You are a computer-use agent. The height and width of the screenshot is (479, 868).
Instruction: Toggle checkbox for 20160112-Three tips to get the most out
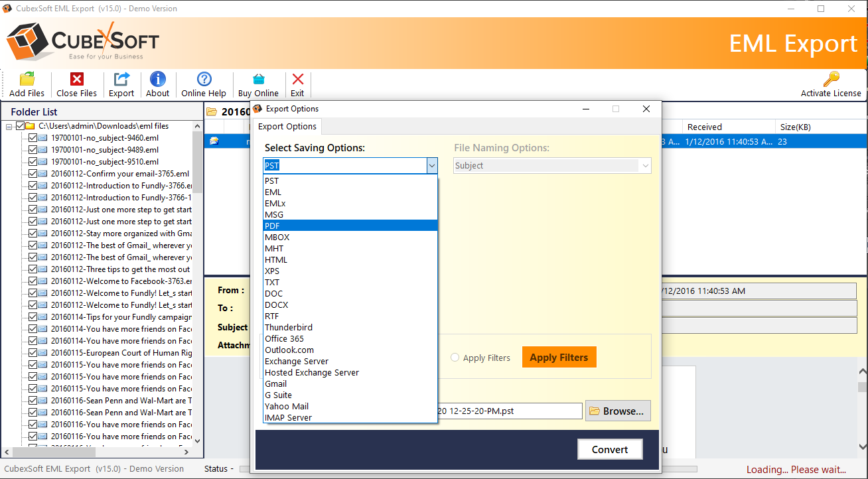point(33,269)
